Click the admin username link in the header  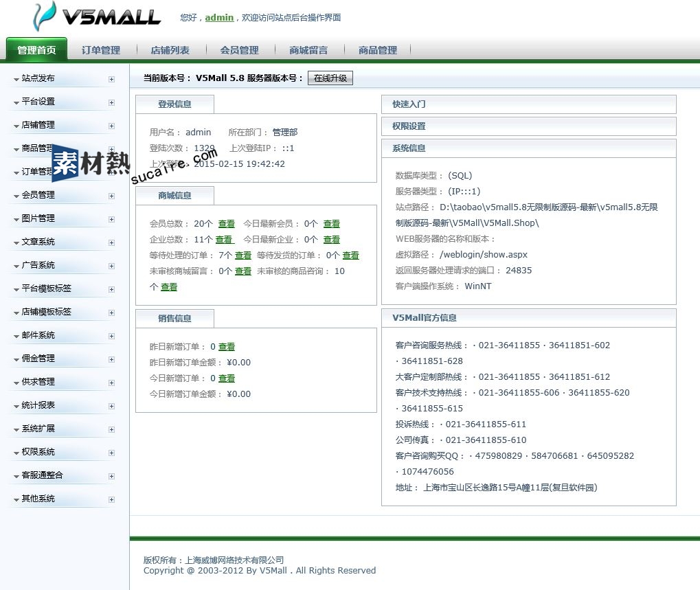click(x=219, y=17)
